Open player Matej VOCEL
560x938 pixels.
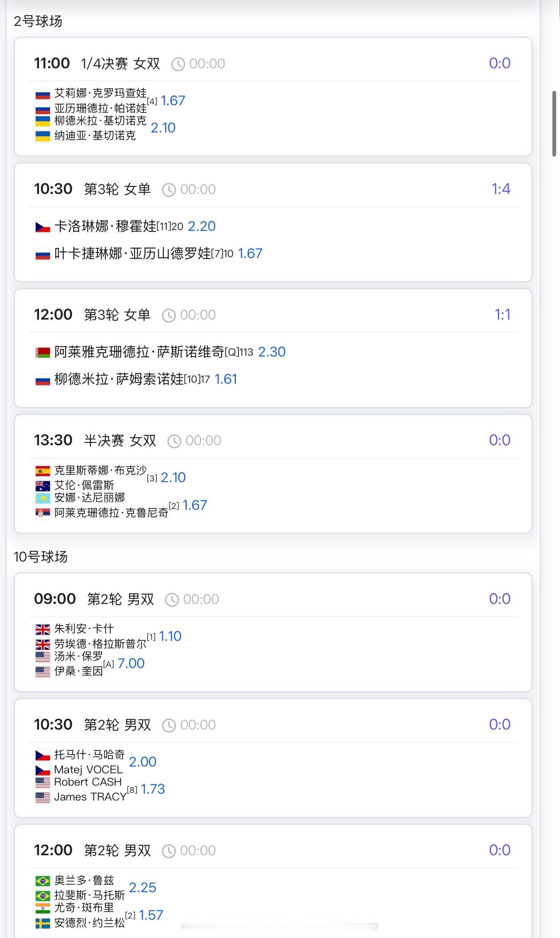click(x=88, y=769)
